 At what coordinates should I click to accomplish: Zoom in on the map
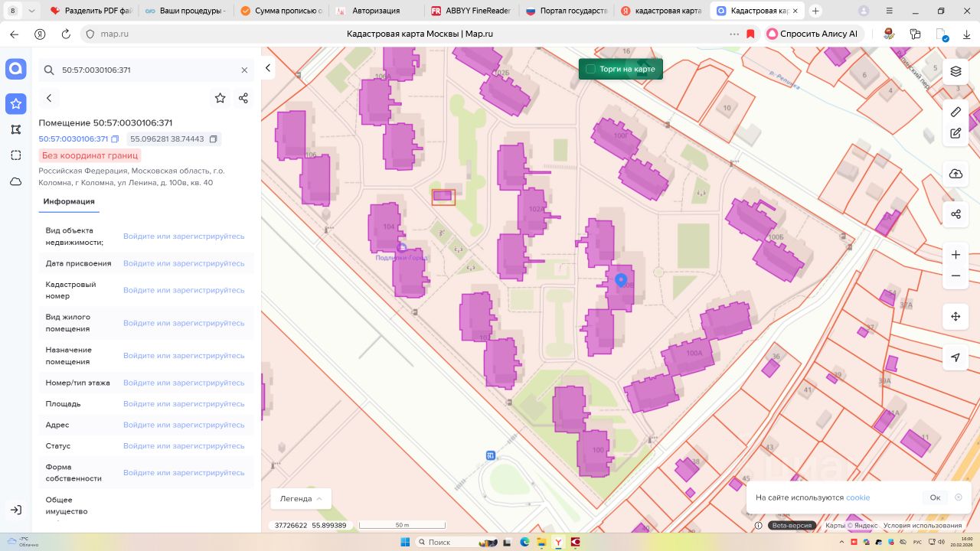pyautogui.click(x=955, y=255)
